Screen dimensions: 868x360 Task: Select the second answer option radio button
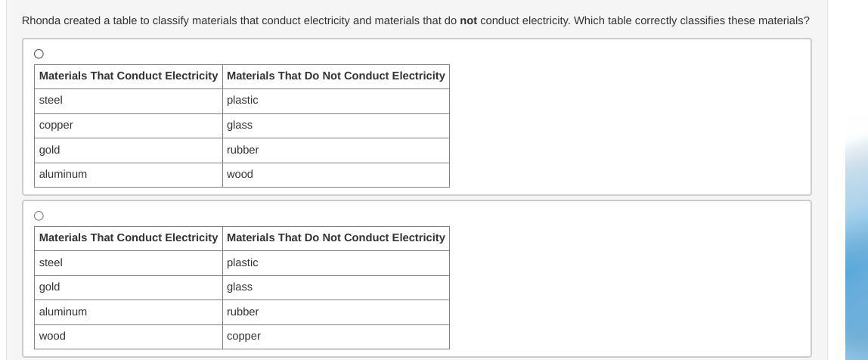coord(39,216)
